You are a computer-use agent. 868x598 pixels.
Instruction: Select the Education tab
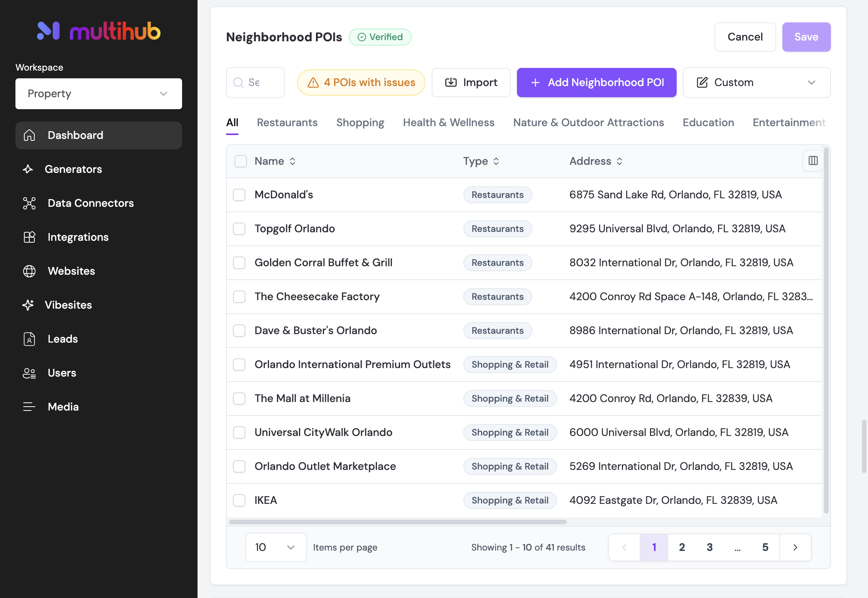click(708, 123)
